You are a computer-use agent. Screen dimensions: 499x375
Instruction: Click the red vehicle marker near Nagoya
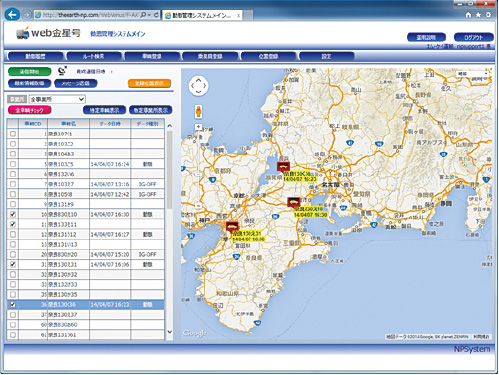[x=293, y=202]
